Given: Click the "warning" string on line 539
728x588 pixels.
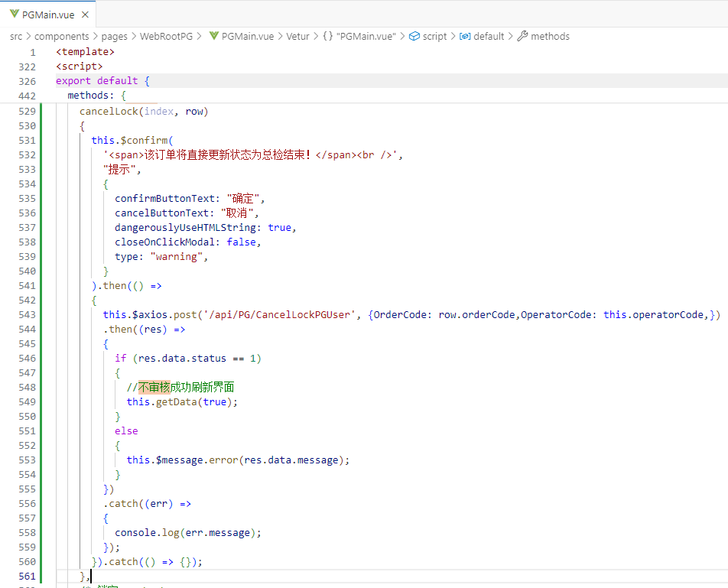Looking at the screenshot, I should pyautogui.click(x=176, y=257).
